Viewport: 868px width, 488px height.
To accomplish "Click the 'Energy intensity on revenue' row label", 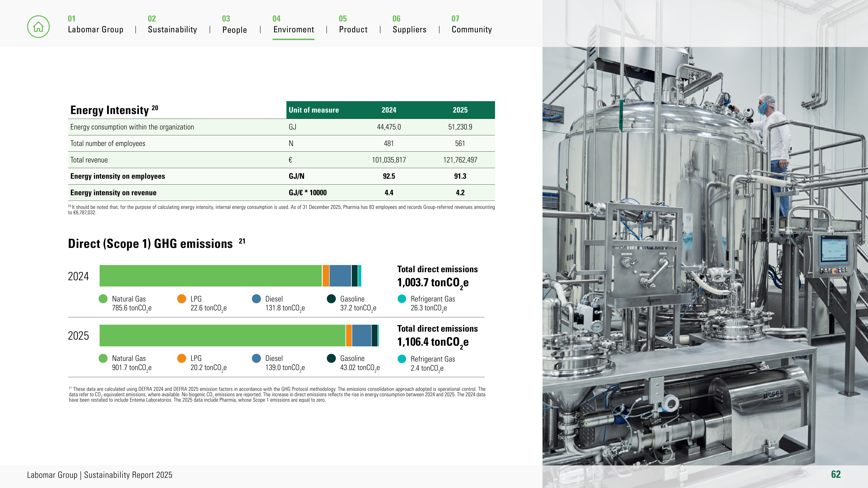I will click(x=113, y=193).
